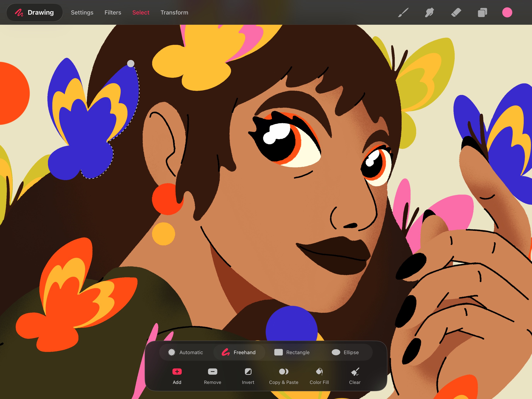532x399 pixels.
Task: Click the grey selection start point
Action: coord(131,63)
